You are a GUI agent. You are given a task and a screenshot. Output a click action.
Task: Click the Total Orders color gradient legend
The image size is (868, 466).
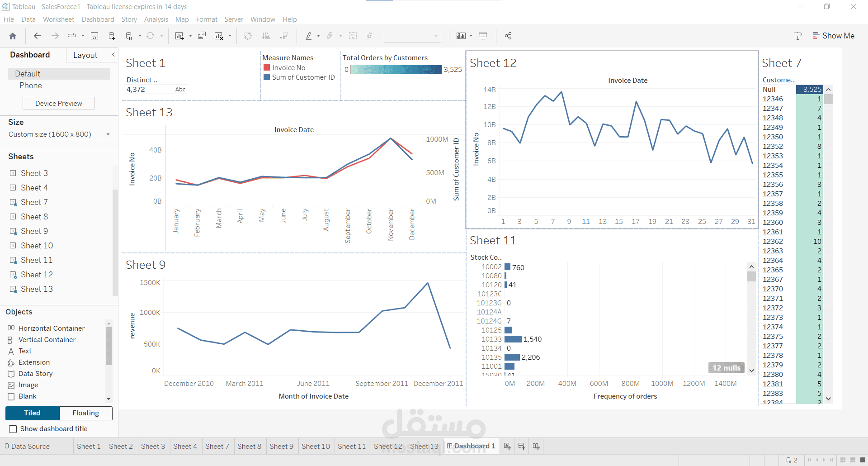396,69
